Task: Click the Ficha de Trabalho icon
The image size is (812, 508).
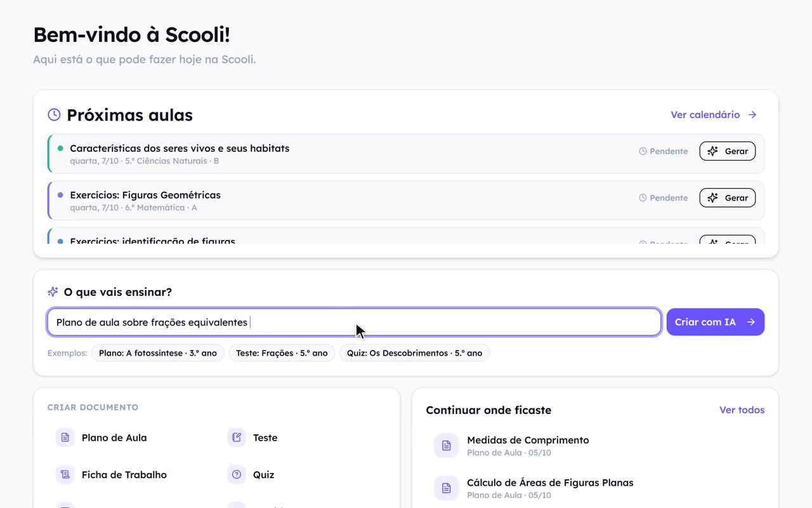Action: pos(65,474)
